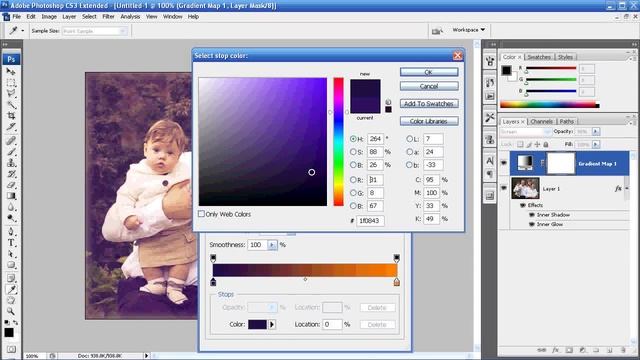Switch to the Paths tab
The height and width of the screenshot is (360, 640).
click(x=566, y=122)
